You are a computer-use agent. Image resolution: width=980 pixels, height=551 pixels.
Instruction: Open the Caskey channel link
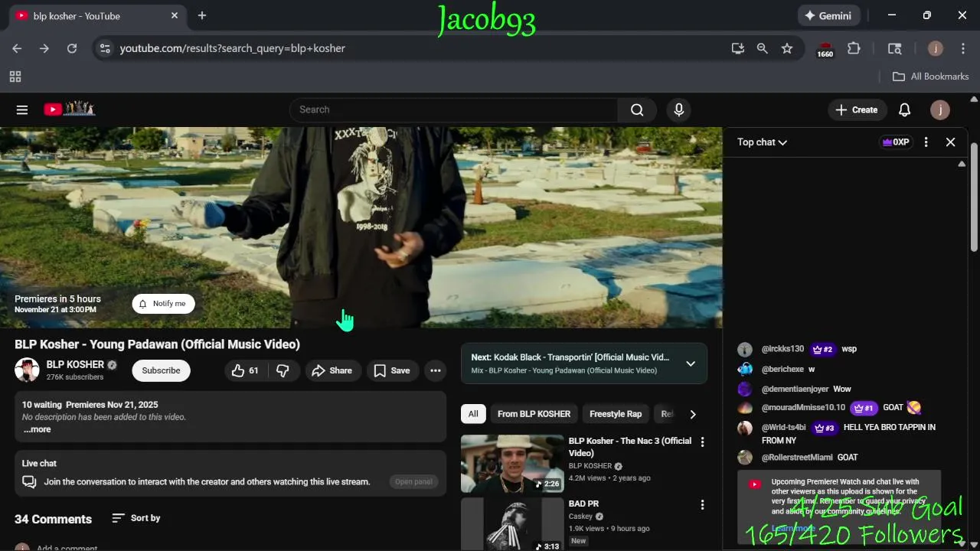pos(580,517)
